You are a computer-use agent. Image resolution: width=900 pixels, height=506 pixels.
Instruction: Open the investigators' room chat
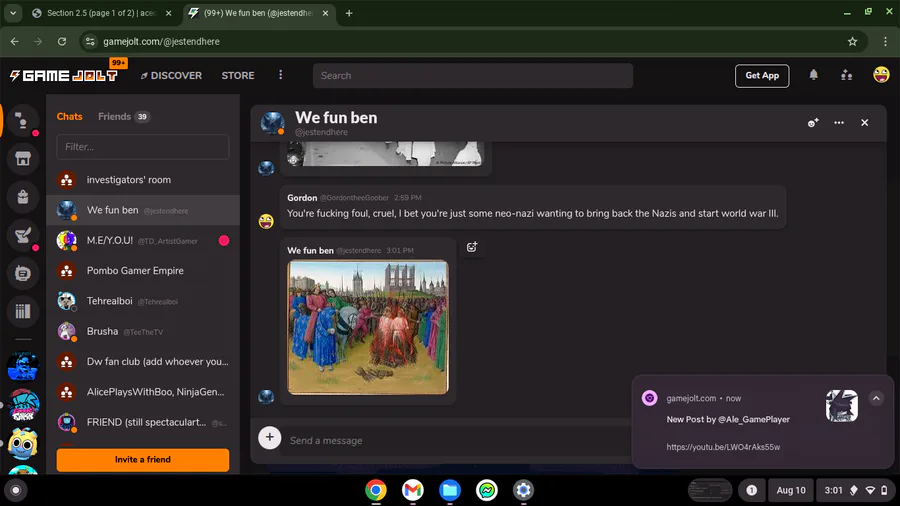(x=143, y=180)
